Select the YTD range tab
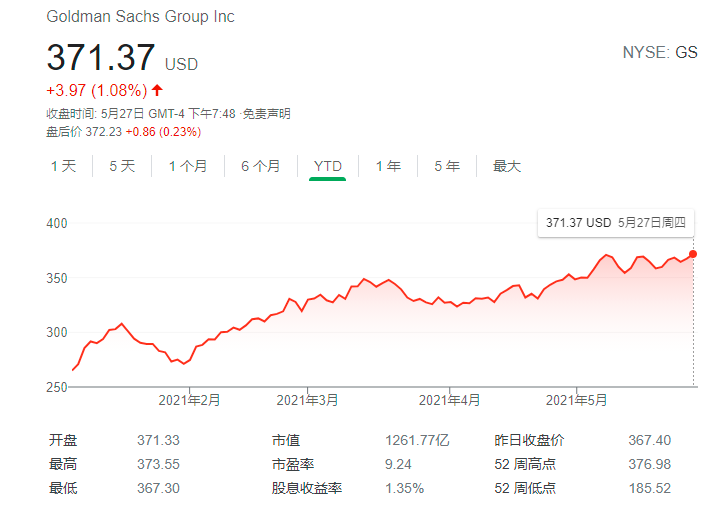The width and height of the screenshot is (724, 508). 327,166
